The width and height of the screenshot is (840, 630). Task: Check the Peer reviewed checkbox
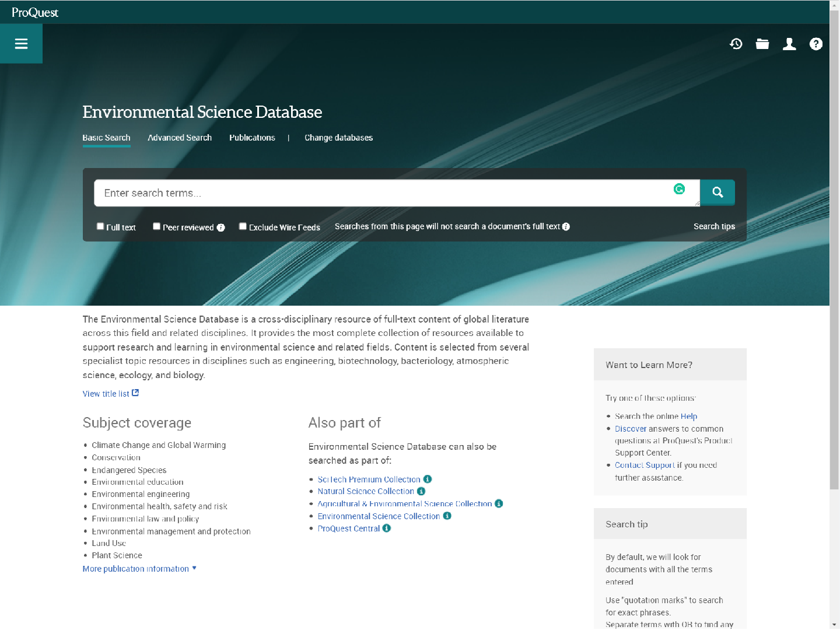pyautogui.click(x=156, y=226)
